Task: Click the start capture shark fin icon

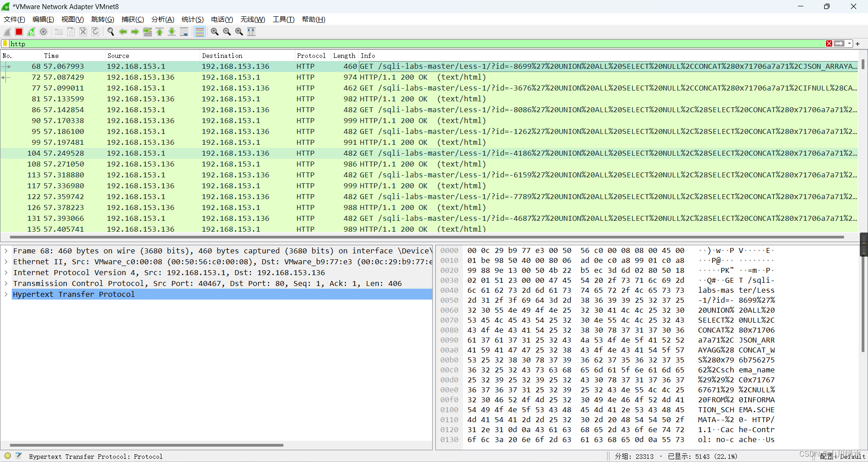Action: (x=7, y=32)
